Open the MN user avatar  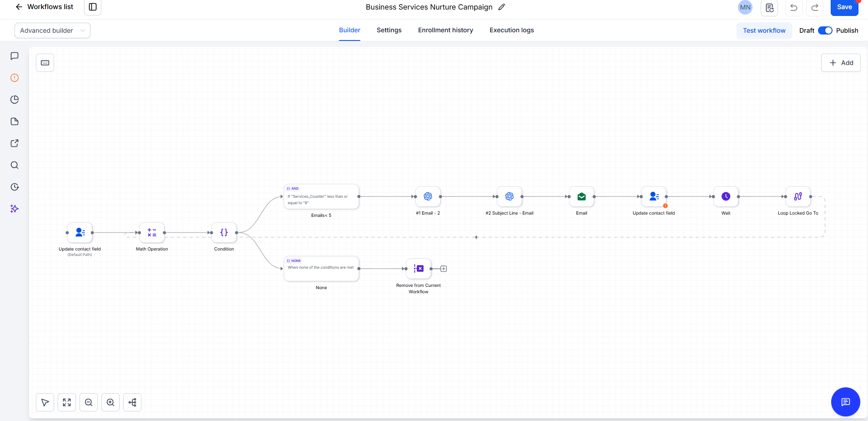[x=745, y=7]
